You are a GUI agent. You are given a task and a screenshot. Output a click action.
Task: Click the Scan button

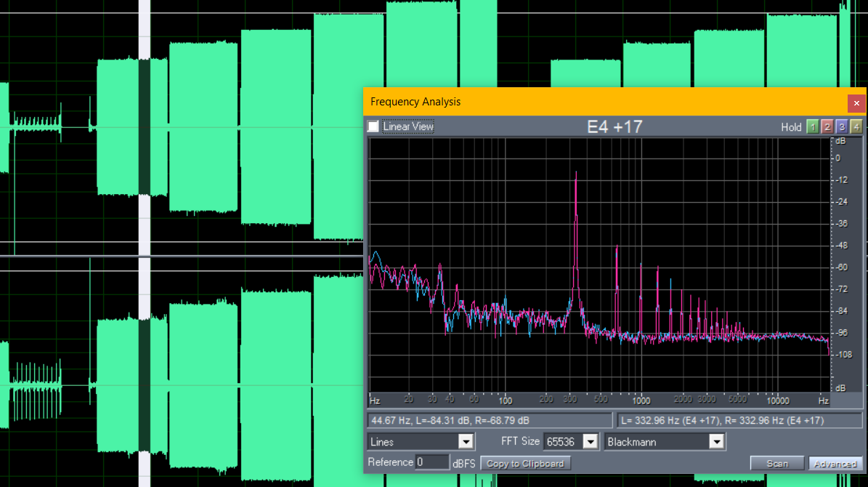point(777,463)
